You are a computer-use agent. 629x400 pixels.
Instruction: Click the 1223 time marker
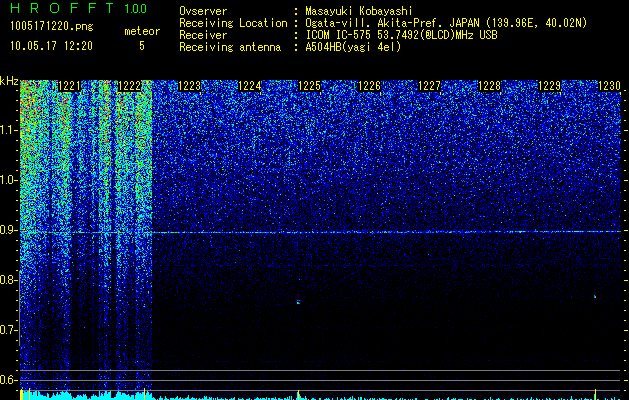[189, 86]
